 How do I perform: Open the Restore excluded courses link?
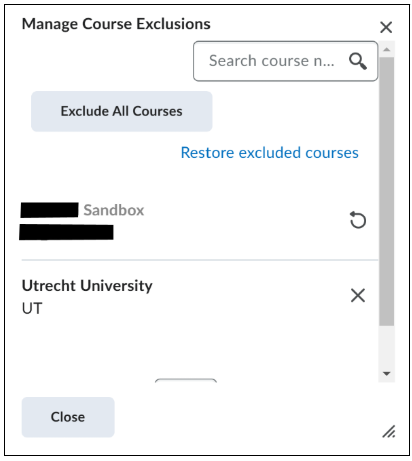[270, 153]
